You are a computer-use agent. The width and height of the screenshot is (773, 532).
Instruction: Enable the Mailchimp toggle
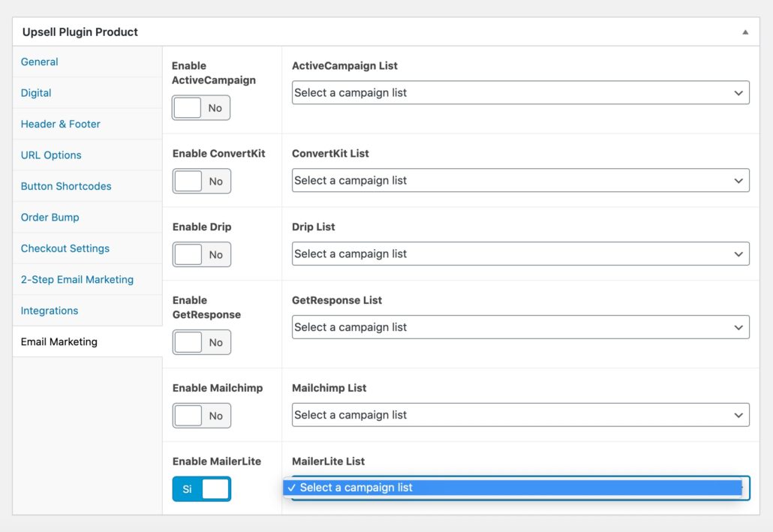pyautogui.click(x=200, y=415)
